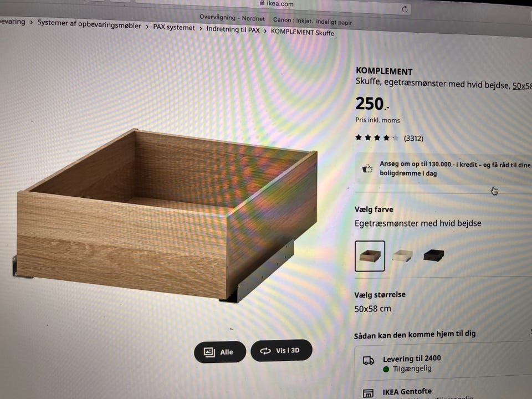Reload the page with Safari's refresh icon
Screen dimensions: 532x399
[x=405, y=9]
